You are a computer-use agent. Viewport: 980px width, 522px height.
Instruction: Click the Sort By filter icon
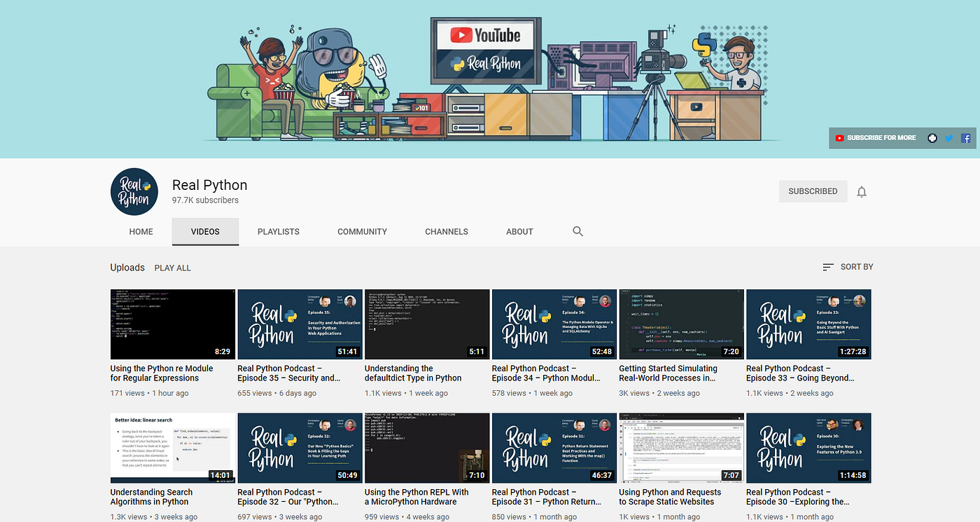point(828,267)
